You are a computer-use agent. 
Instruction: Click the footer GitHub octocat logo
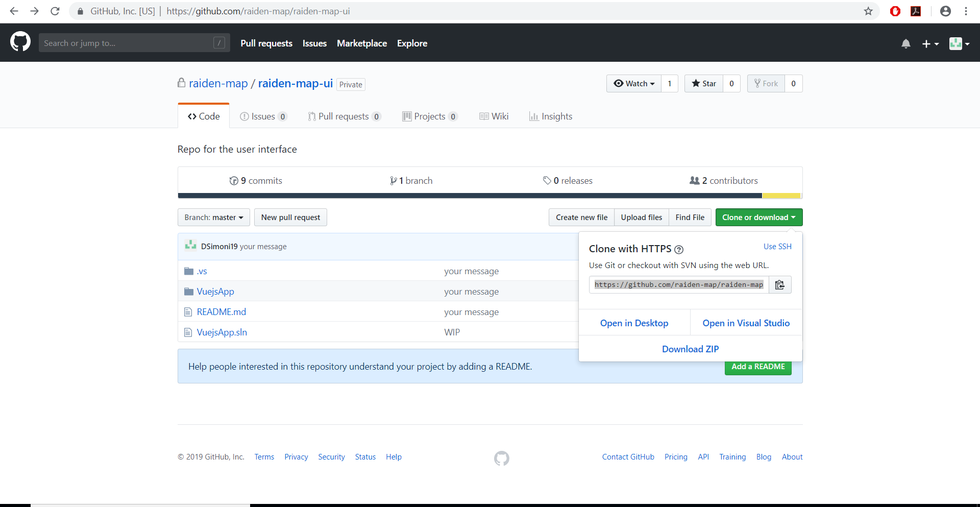501,458
